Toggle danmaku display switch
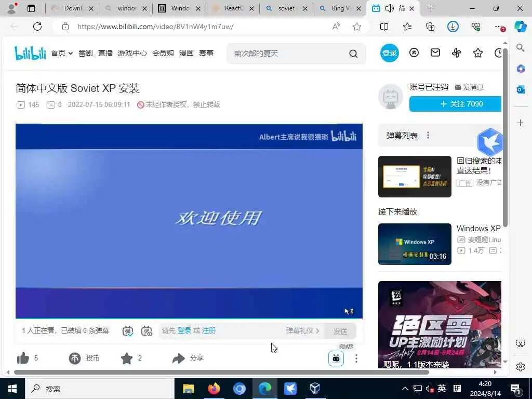The image size is (532, 399). 128,331
